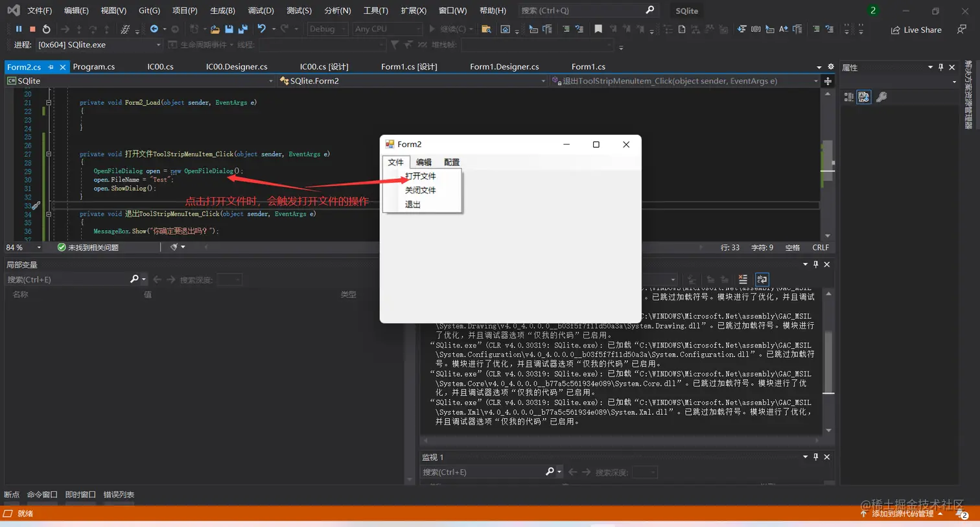This screenshot has width=980, height=527.
Task: Open the 编辑 menu in the Form2 window
Action: [x=424, y=162]
